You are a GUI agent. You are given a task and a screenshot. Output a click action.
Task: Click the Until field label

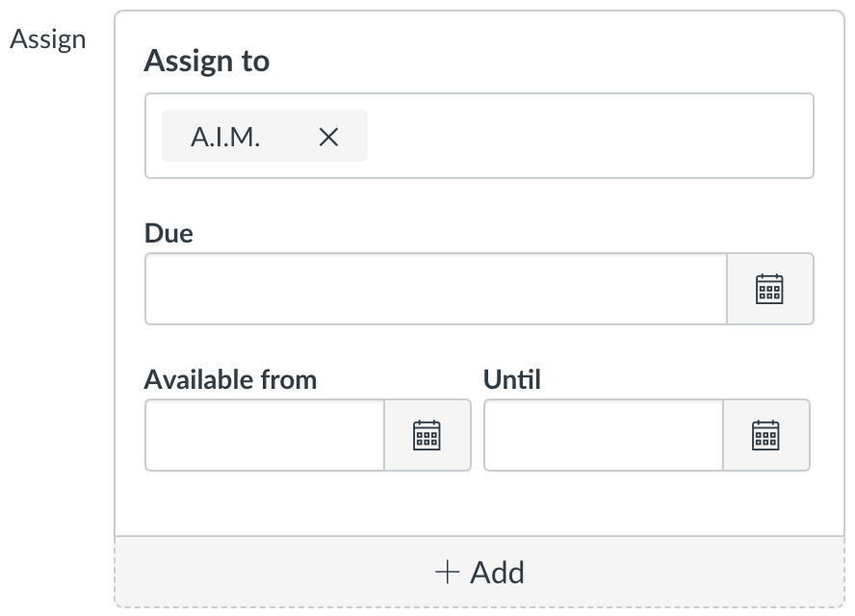tap(512, 380)
